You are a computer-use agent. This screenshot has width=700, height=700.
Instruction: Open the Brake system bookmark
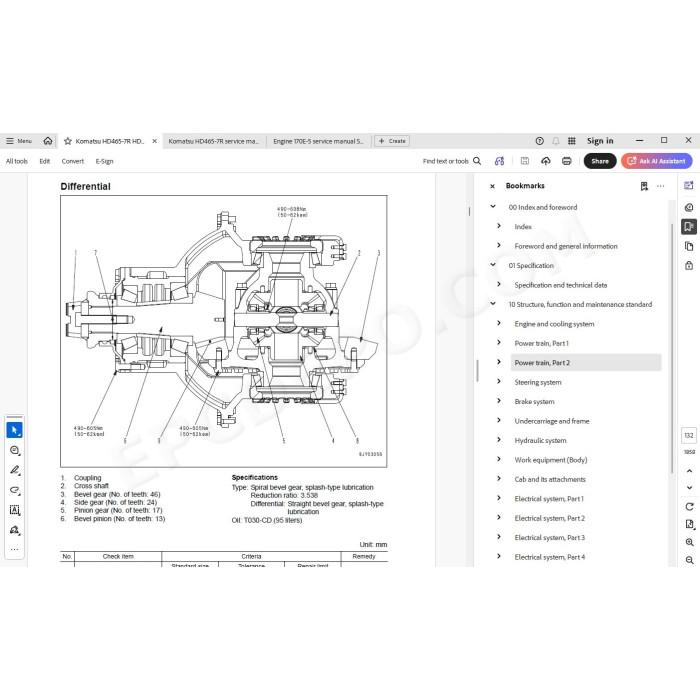click(534, 402)
